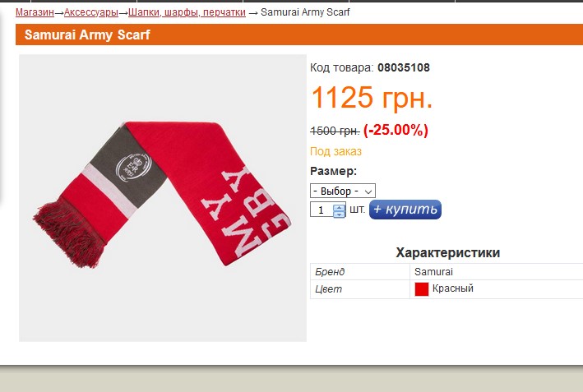Add the scarf with the купить button
The height and width of the screenshot is (392, 583).
[405, 210]
